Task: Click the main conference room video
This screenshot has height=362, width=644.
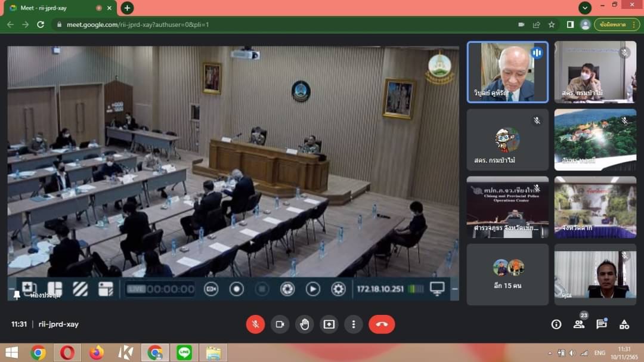Action: tap(233, 172)
